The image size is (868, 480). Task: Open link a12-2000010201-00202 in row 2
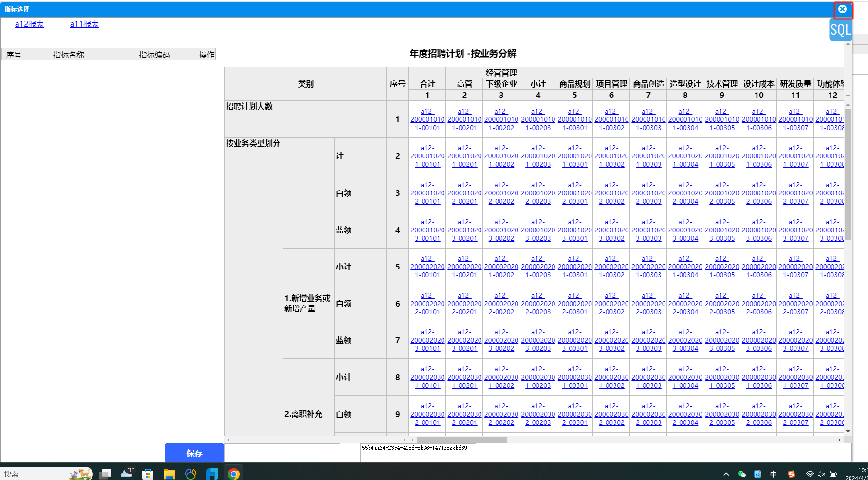click(x=501, y=156)
